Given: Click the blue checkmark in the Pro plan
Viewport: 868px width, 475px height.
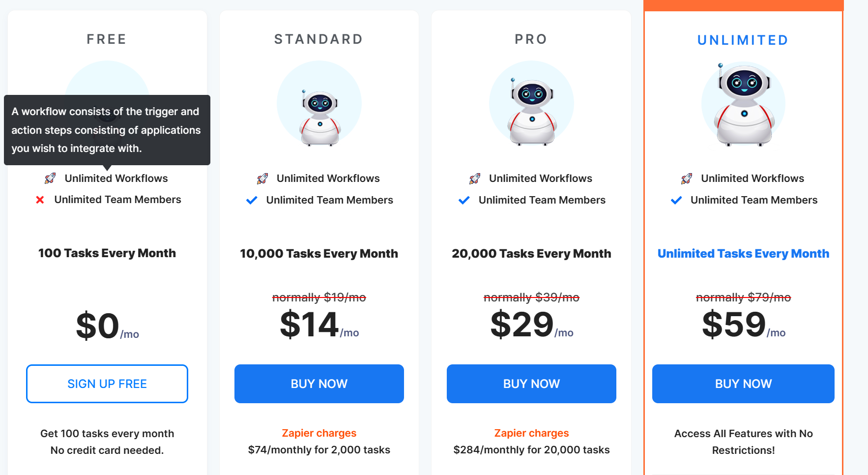Looking at the screenshot, I should click(464, 200).
